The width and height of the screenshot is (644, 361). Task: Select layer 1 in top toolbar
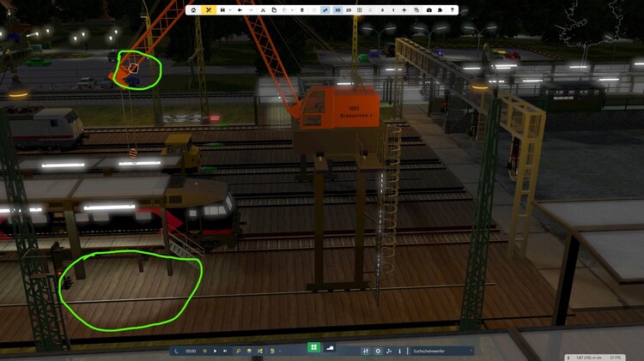393,9
